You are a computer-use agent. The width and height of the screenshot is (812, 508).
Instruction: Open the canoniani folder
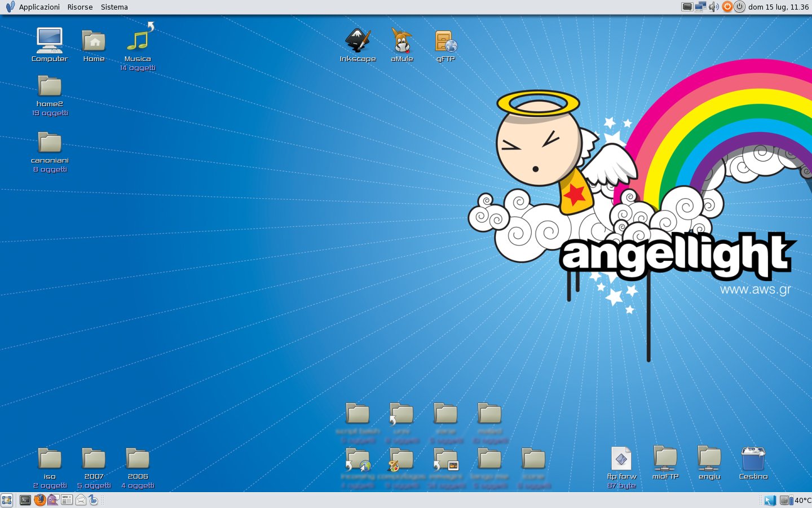point(50,142)
